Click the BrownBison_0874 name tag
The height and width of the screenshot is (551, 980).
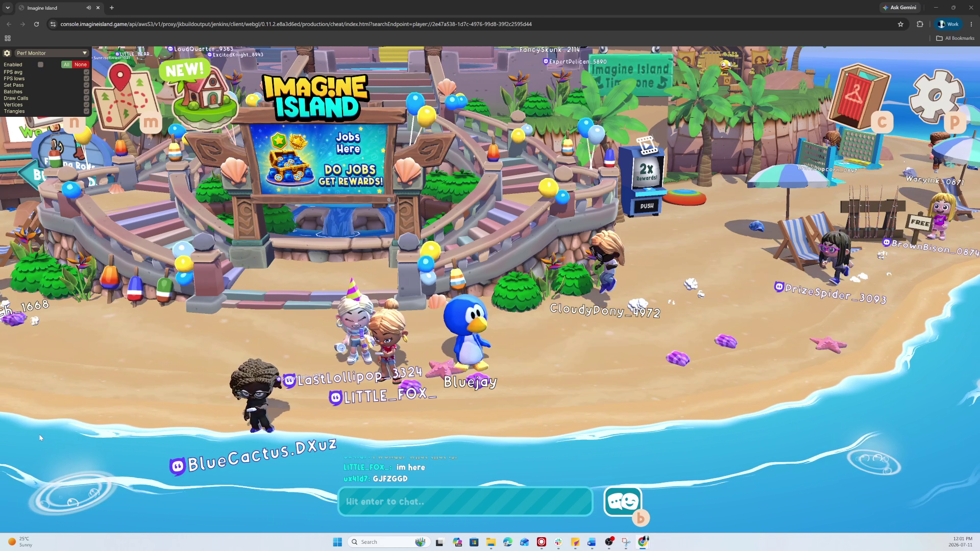point(931,247)
